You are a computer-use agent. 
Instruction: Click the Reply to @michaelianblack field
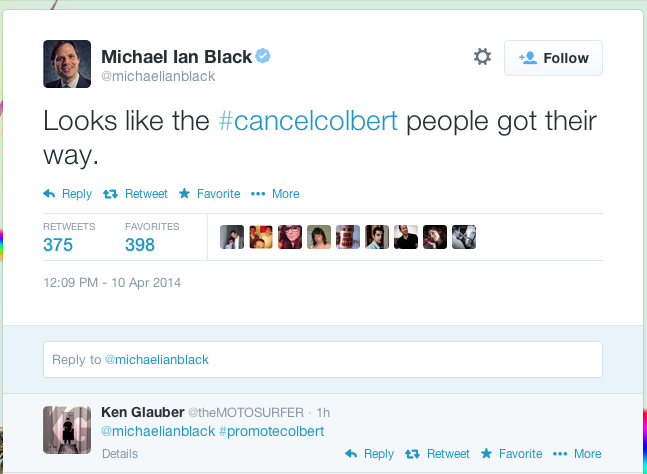click(x=322, y=359)
